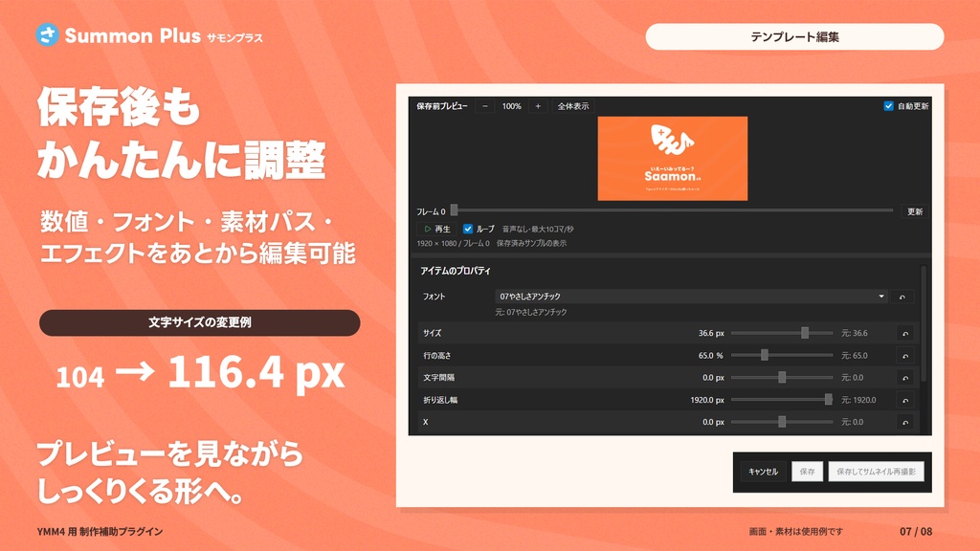Click the 行の高さ value 65.0 %
980x551 pixels.
pos(711,356)
